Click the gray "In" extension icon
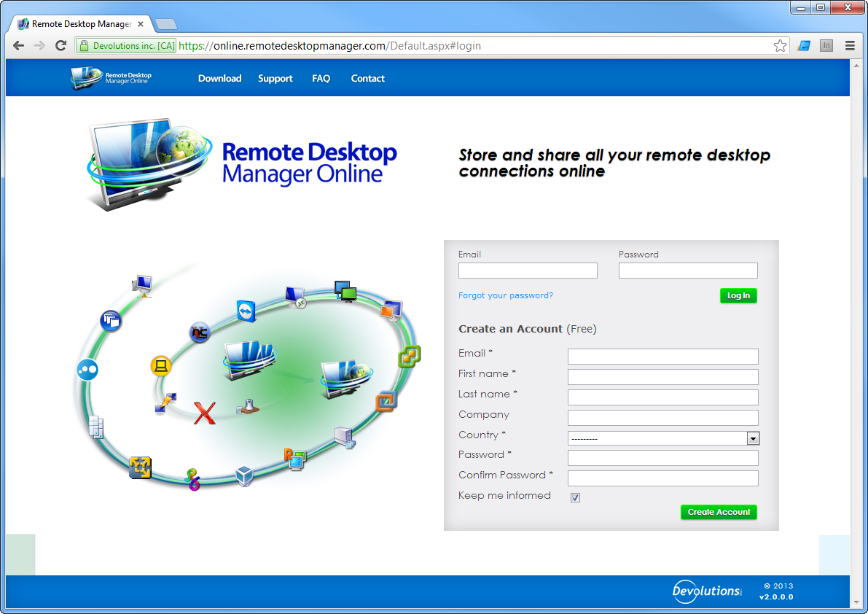 coord(826,46)
